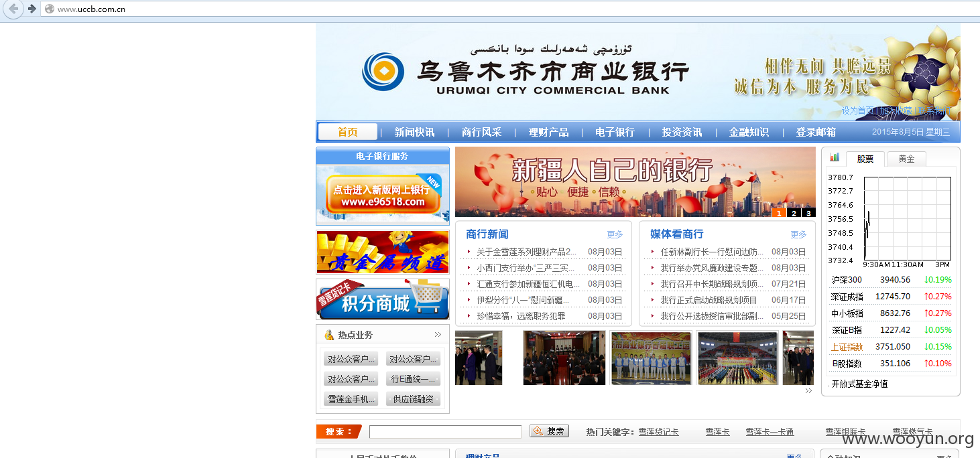Click the 上证指数 index label
Viewport: 980px width, 458px height.
point(847,347)
